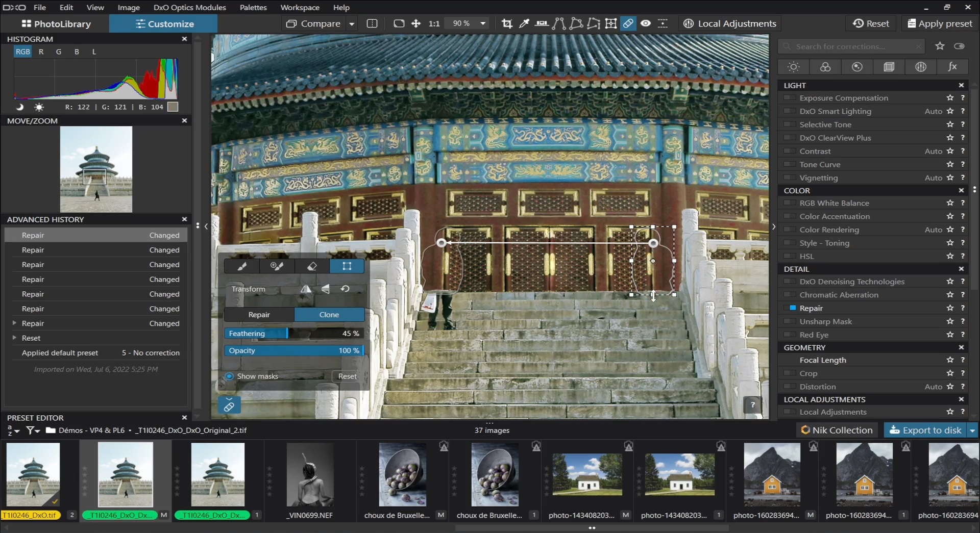The image size is (980, 533).
Task: Open the DxO Optics Modules menu
Action: coord(190,7)
